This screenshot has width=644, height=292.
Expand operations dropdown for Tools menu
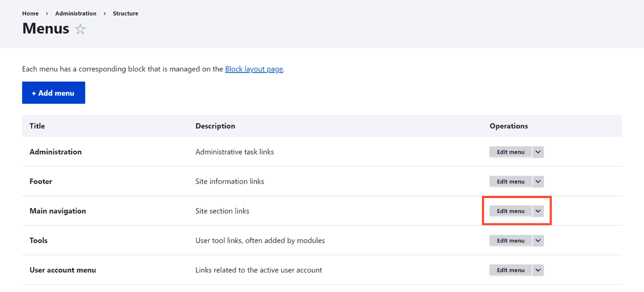[538, 240]
